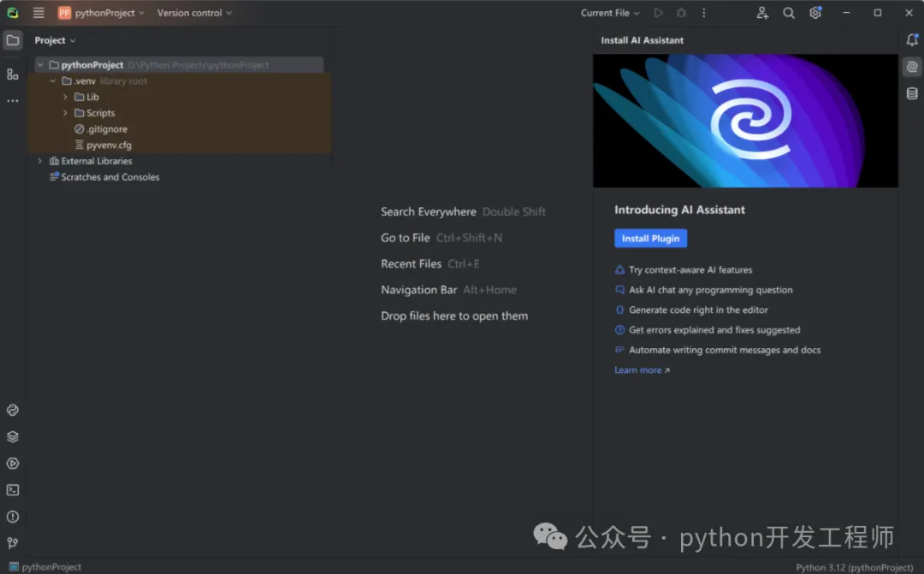This screenshot has width=924, height=574.
Task: Click 'Generate code right in the editor'
Action: [698, 310]
